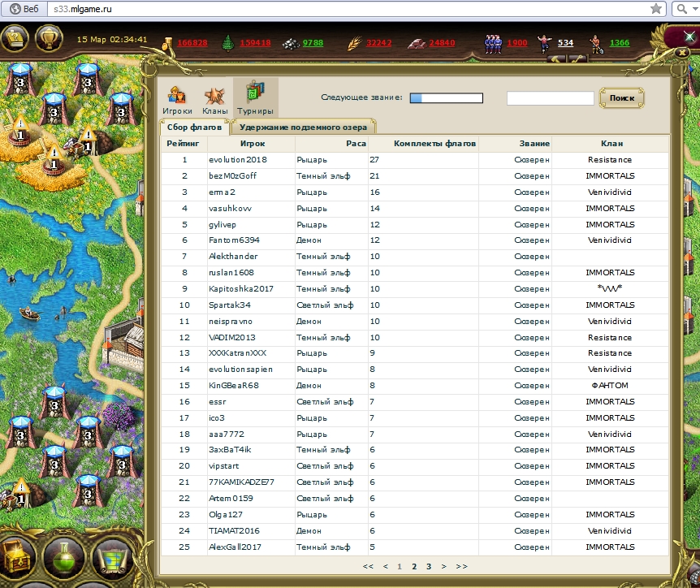The width and height of the screenshot is (700, 588).
Task: Go to page 3 of rankings
Action: point(429,566)
